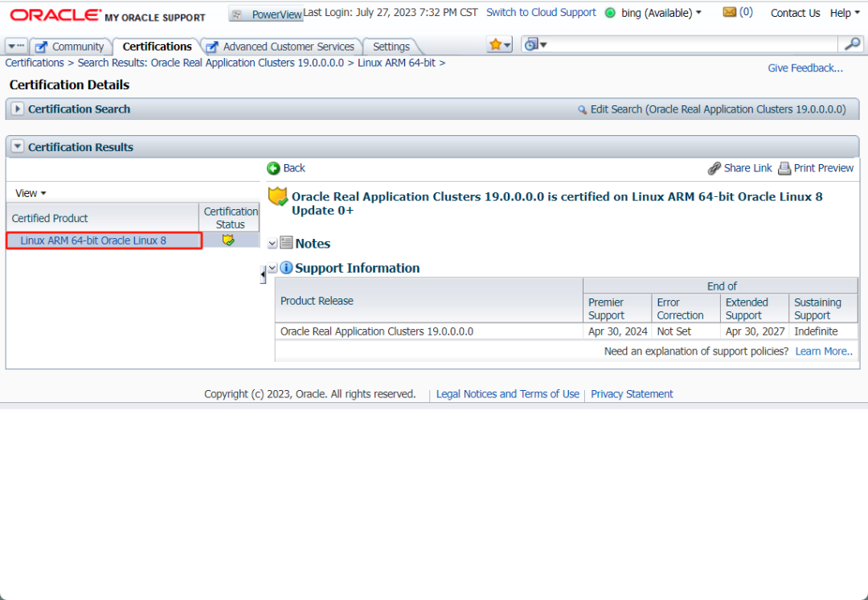Click the Linux ARM 64-bit breadcrumb
Screen dimensions: 868x600
click(x=396, y=63)
